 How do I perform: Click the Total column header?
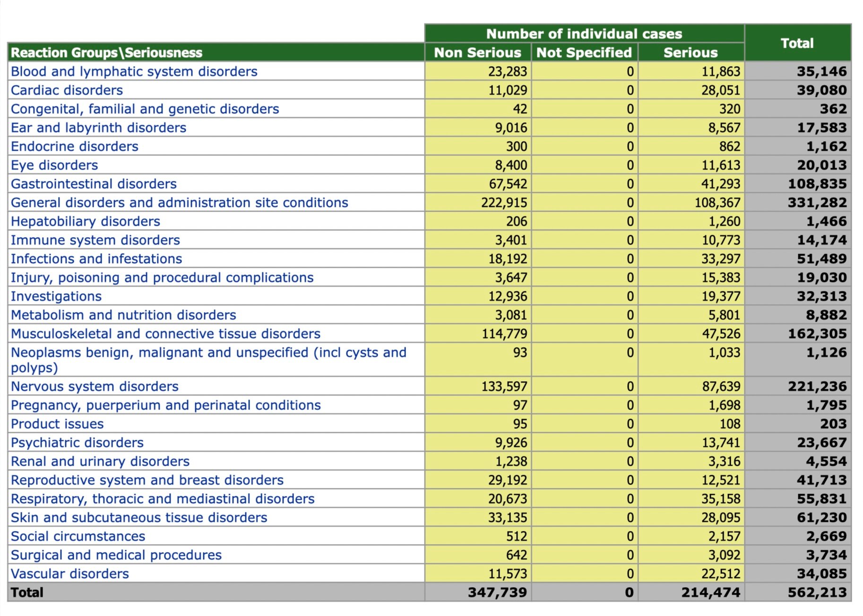(797, 43)
